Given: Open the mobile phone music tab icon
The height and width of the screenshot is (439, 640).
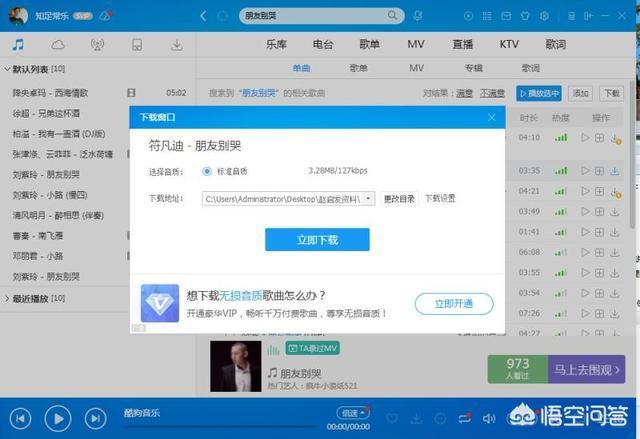Looking at the screenshot, I should pos(137,44).
